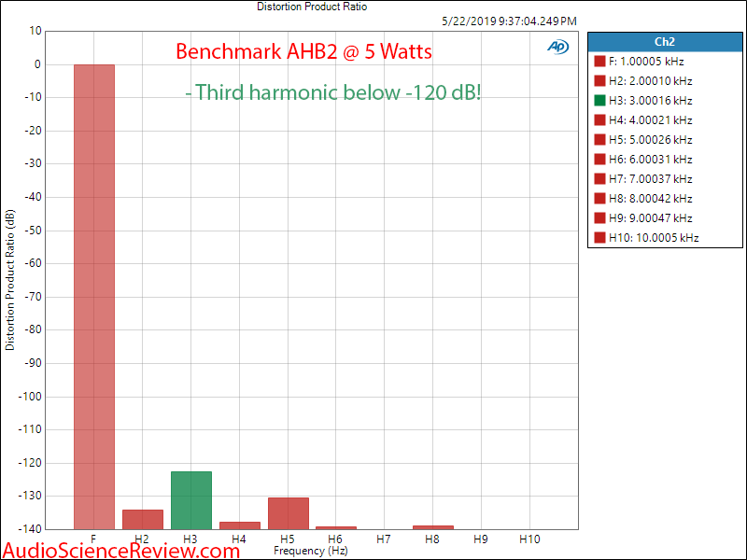Click the -60 y-axis tick label
This screenshot has height=560, width=747.
[33, 263]
